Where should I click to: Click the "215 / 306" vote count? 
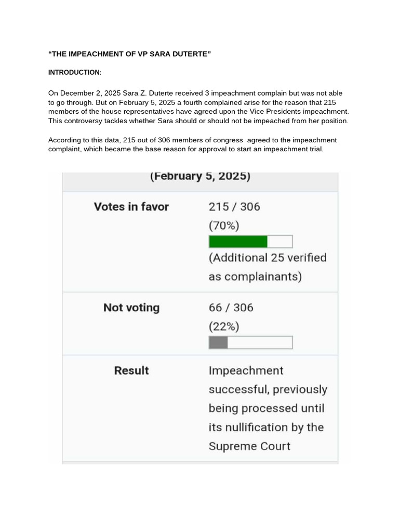point(234,207)
